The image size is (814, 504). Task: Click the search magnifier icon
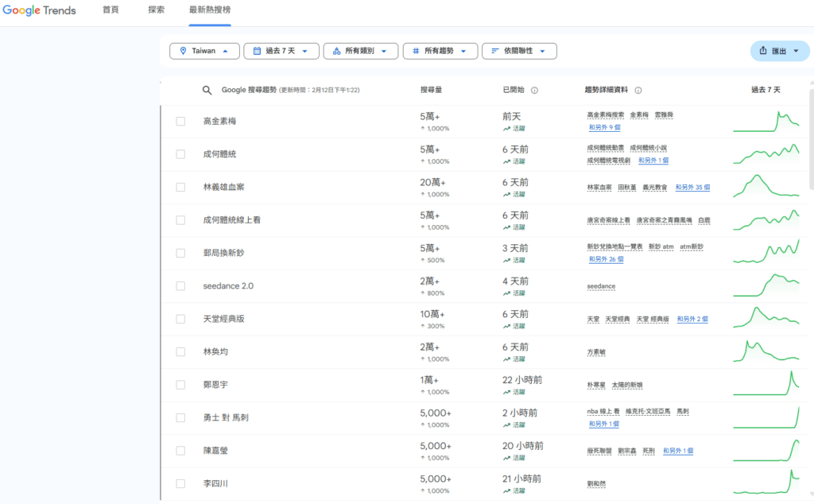coord(207,90)
